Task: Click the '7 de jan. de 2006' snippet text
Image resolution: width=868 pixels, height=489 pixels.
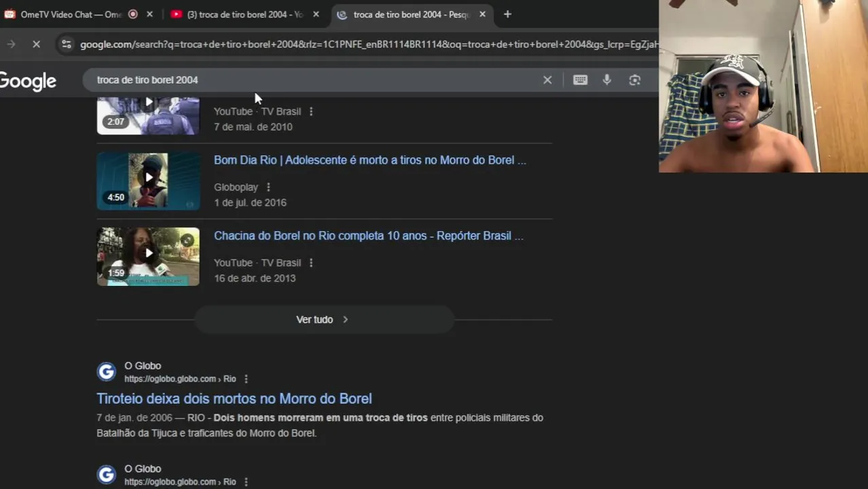Action: (134, 418)
